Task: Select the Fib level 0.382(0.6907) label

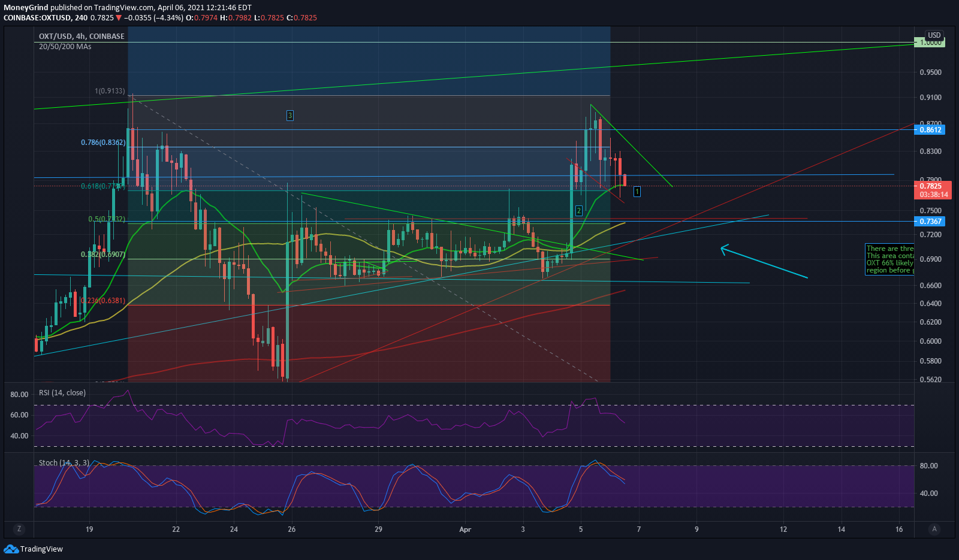Action: (x=103, y=255)
